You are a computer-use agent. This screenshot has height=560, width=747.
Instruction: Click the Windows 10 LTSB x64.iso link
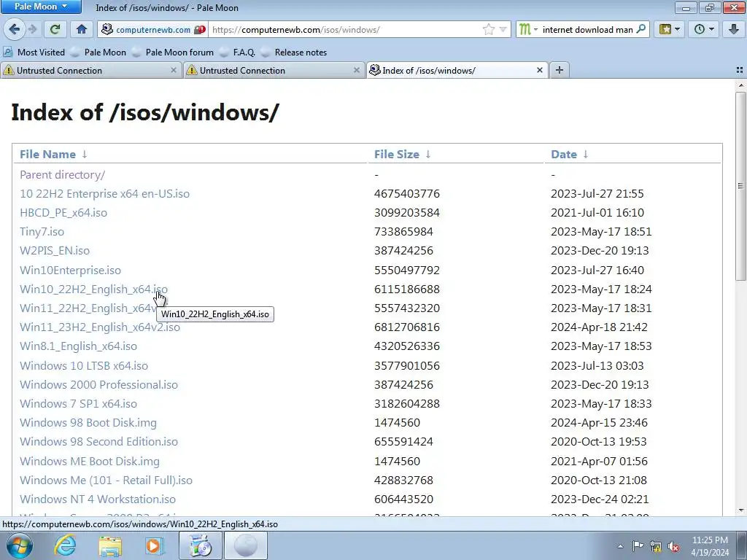click(84, 366)
